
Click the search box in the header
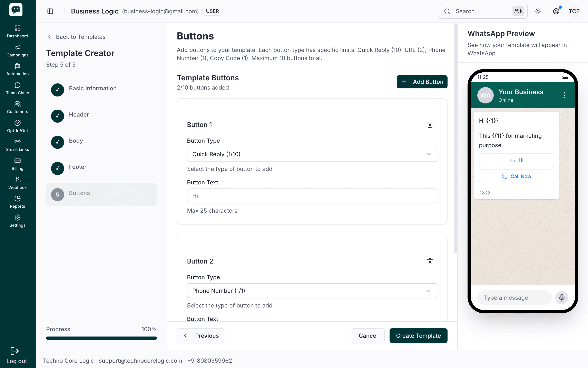[x=483, y=11]
